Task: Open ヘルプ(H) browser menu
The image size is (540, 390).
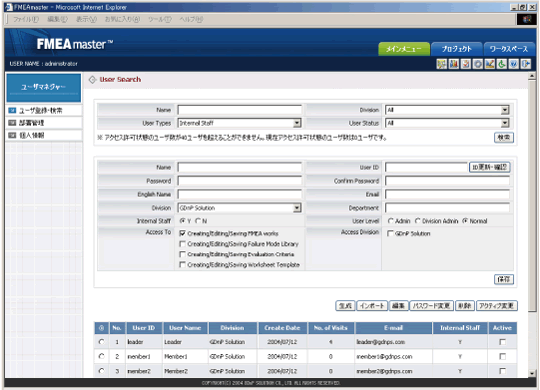Action: click(191, 19)
